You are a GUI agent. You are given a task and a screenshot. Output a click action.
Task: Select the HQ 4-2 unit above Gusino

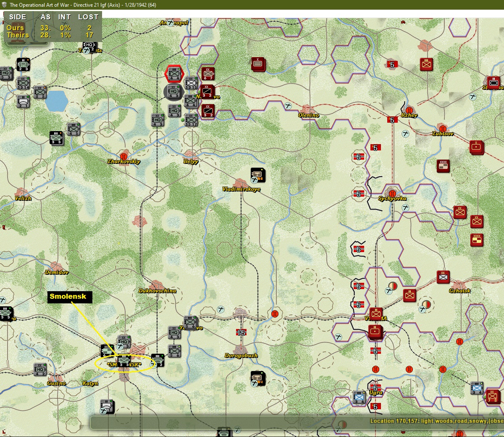tap(40, 369)
